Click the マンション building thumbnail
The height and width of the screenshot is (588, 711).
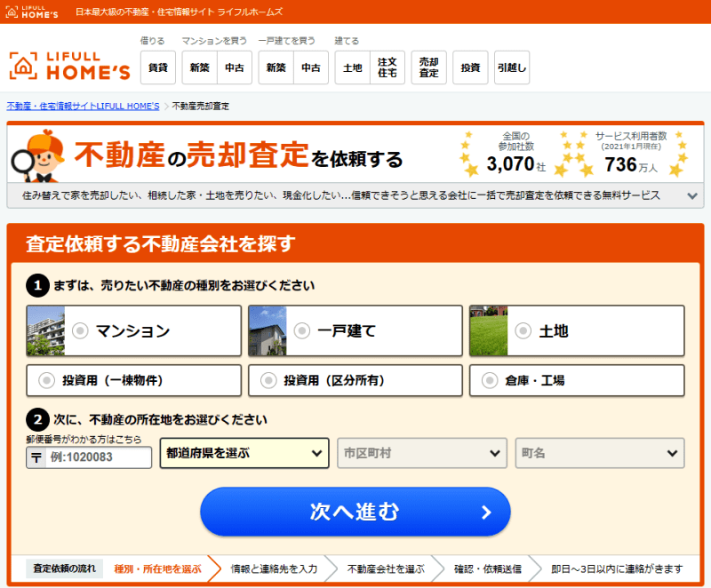point(46,330)
